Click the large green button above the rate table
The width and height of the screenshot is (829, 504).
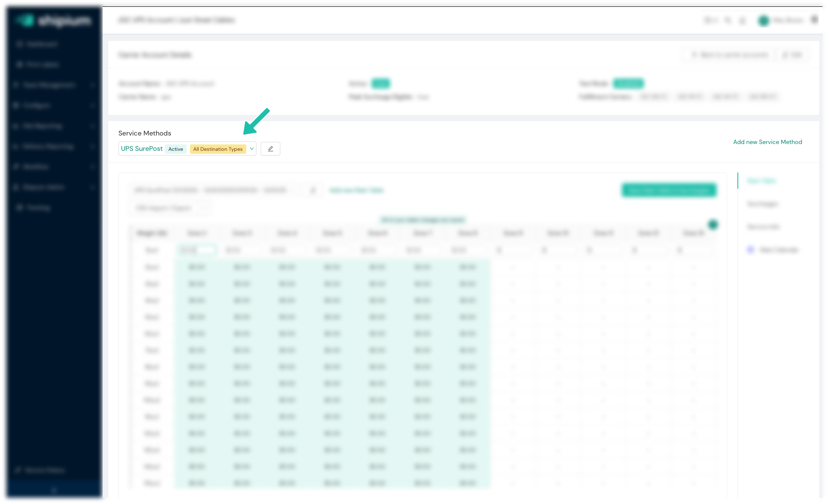coord(669,190)
